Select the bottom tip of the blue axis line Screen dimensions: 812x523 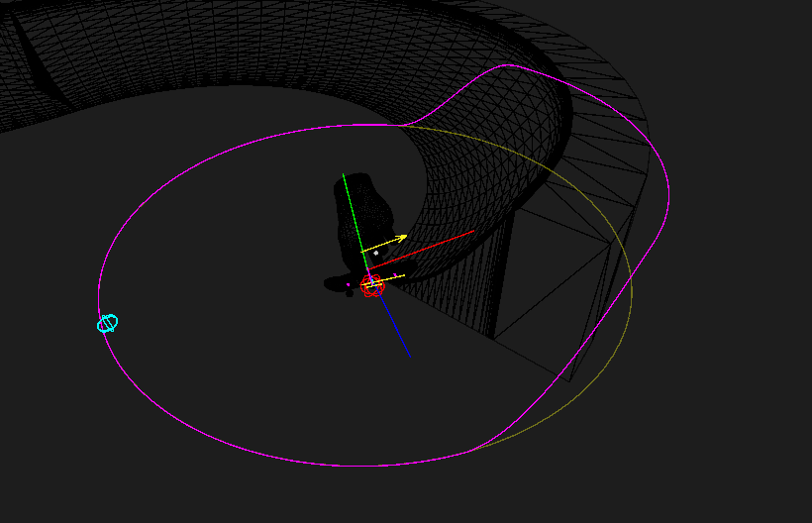pos(410,357)
